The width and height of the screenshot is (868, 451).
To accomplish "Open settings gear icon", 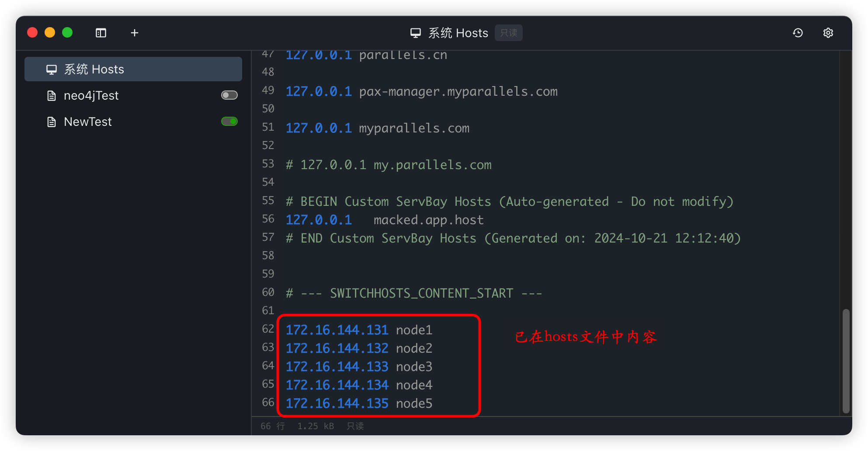I will click(828, 33).
